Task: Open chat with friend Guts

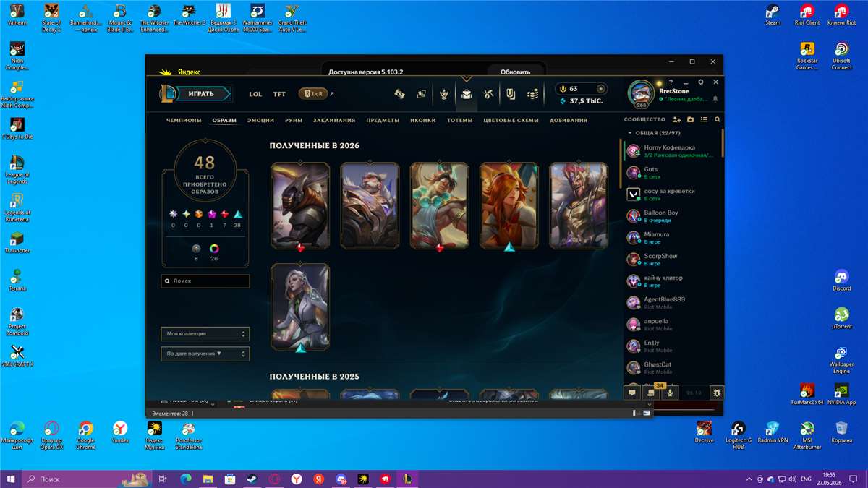Action: pos(672,173)
